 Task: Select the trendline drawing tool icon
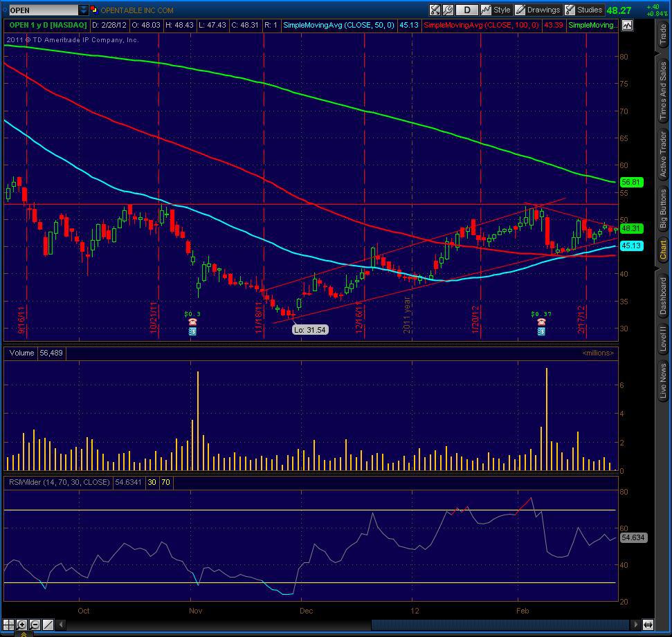click(48, 625)
